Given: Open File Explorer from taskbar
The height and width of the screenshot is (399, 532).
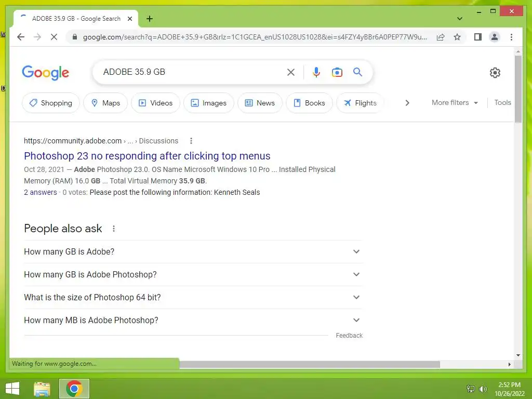Looking at the screenshot, I should tap(42, 389).
